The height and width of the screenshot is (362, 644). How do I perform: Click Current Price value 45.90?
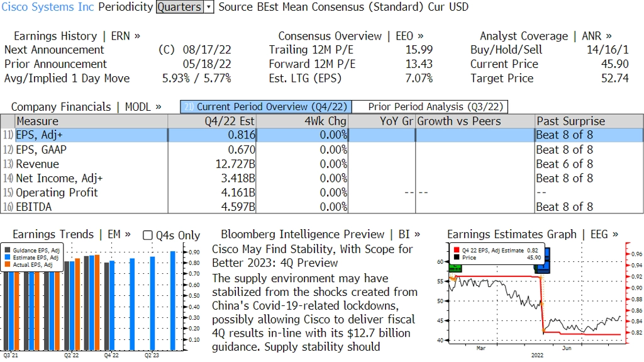(615, 64)
